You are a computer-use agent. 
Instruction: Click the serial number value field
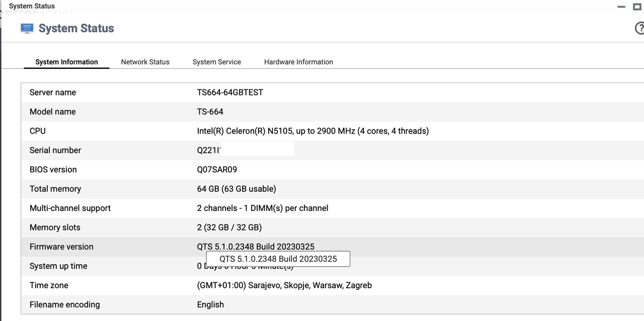[x=246, y=150]
